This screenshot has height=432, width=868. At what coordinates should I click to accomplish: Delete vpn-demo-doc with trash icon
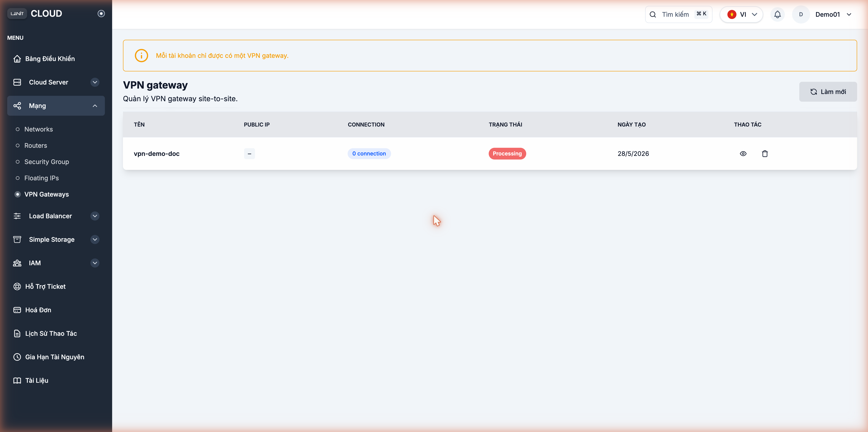765,154
